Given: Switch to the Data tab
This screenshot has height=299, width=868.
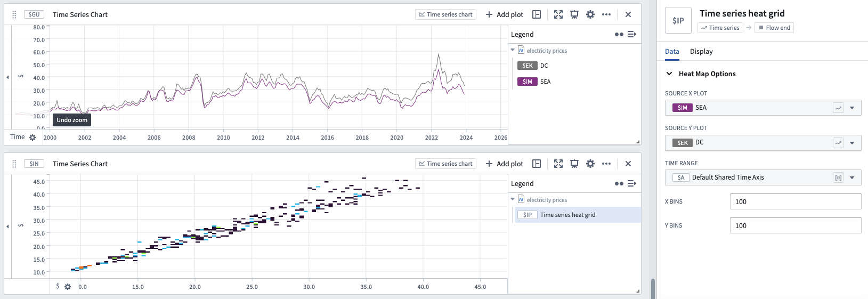Looking at the screenshot, I should point(672,51).
